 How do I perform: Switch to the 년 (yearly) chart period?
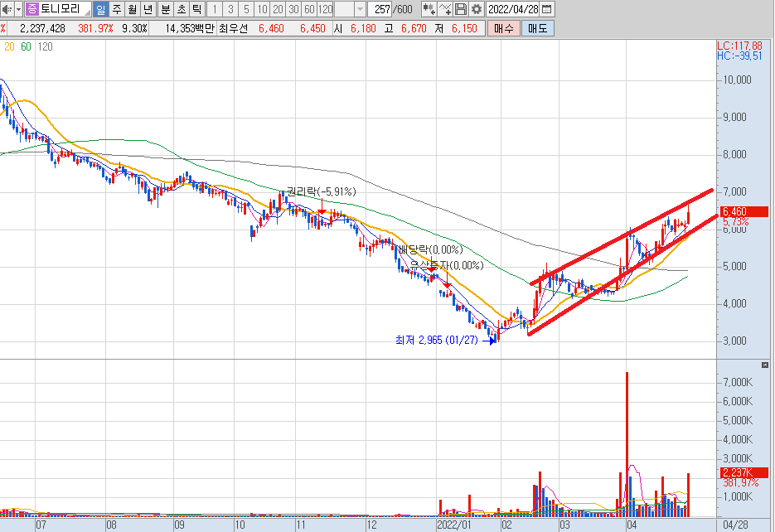(x=148, y=9)
